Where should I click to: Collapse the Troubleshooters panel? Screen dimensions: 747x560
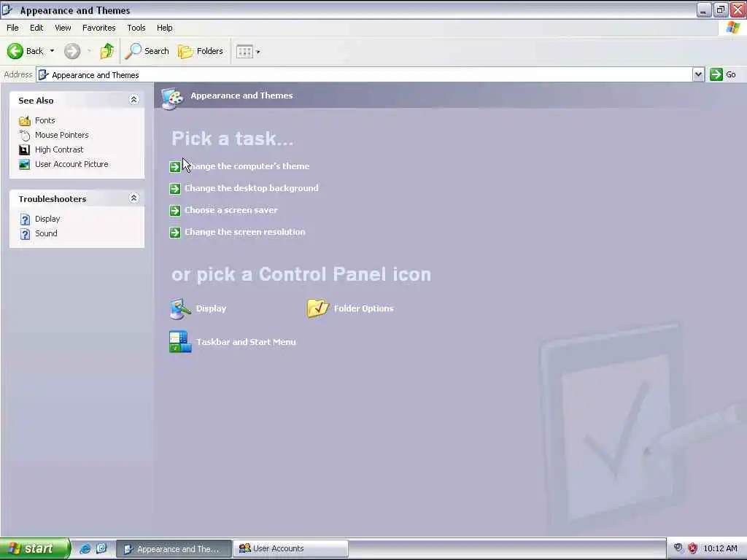(x=134, y=198)
